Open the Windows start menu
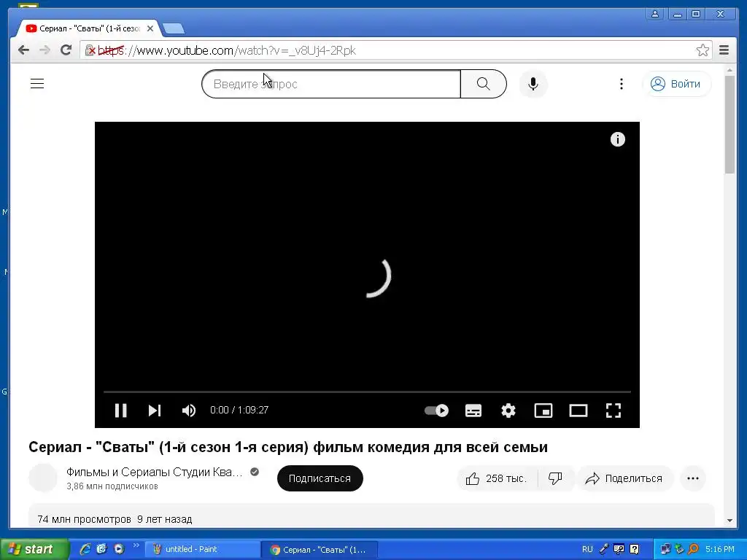 tap(34, 549)
